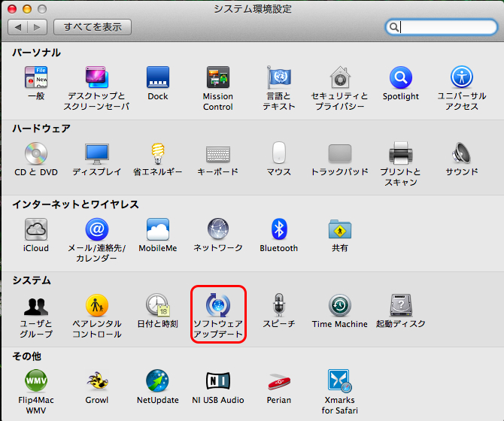Open the 起動ディスク startup disk pane
The width and height of the screenshot is (504, 421).
pos(400,305)
